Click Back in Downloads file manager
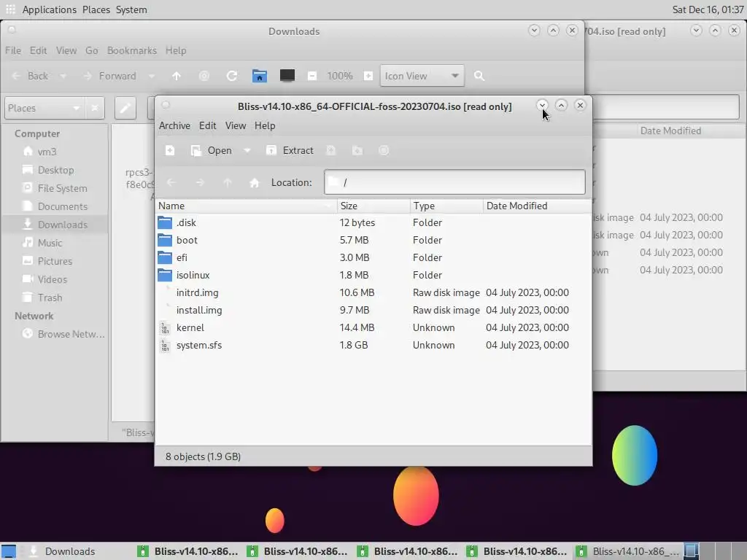The width and height of the screenshot is (747, 560). 29,76
